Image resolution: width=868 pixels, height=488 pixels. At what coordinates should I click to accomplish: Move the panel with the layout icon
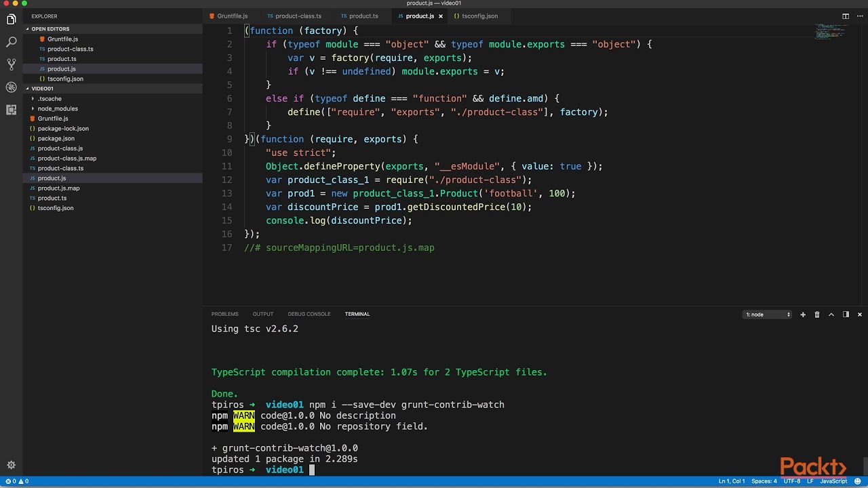coord(846,314)
